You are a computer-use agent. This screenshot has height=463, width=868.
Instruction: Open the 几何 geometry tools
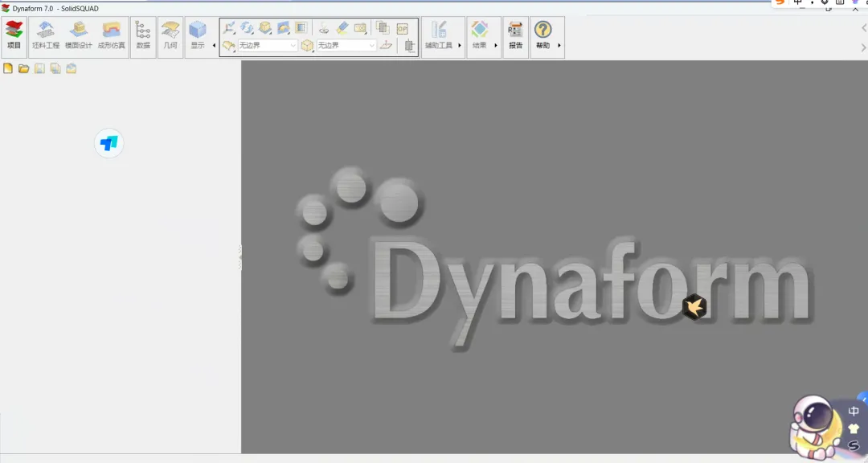click(170, 36)
